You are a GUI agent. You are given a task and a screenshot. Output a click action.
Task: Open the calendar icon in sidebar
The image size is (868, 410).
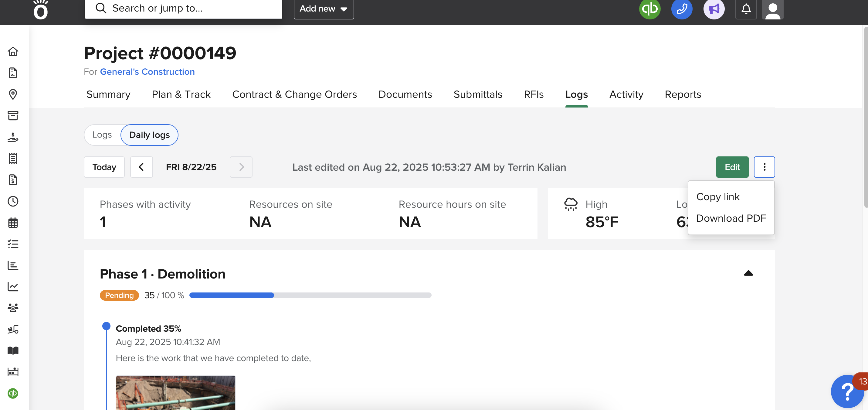13,223
